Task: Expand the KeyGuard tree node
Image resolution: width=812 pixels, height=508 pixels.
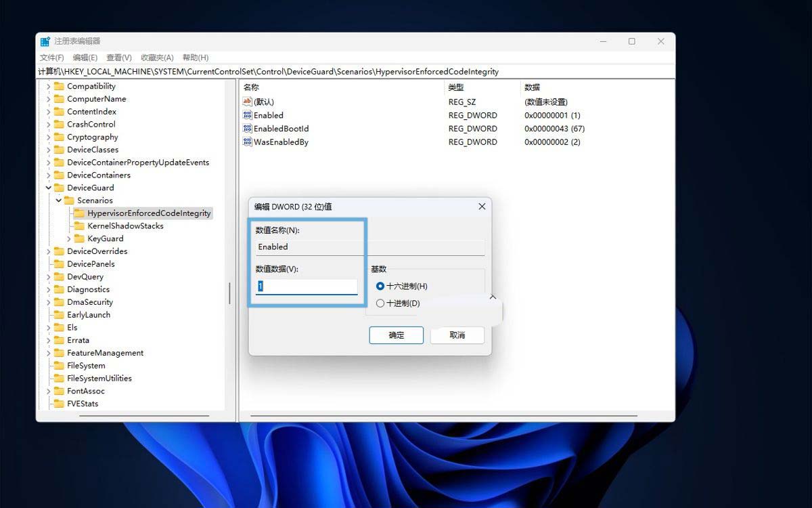Action: point(68,238)
